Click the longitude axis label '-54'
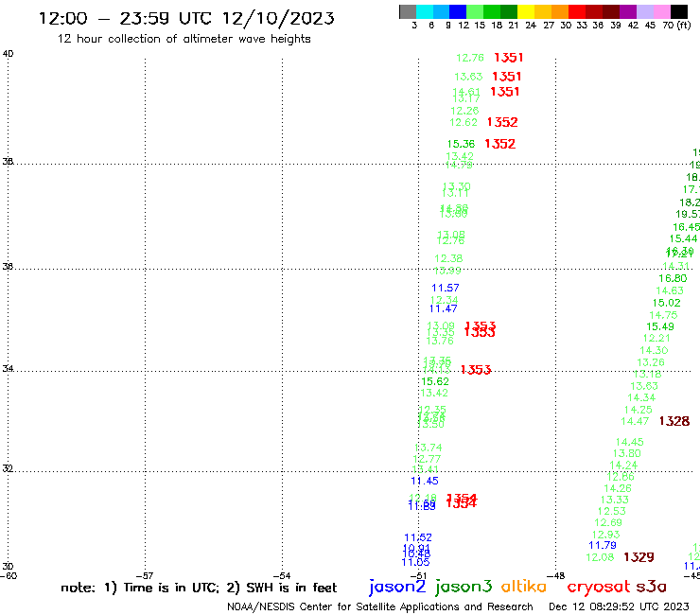700x615 pixels. point(282,575)
